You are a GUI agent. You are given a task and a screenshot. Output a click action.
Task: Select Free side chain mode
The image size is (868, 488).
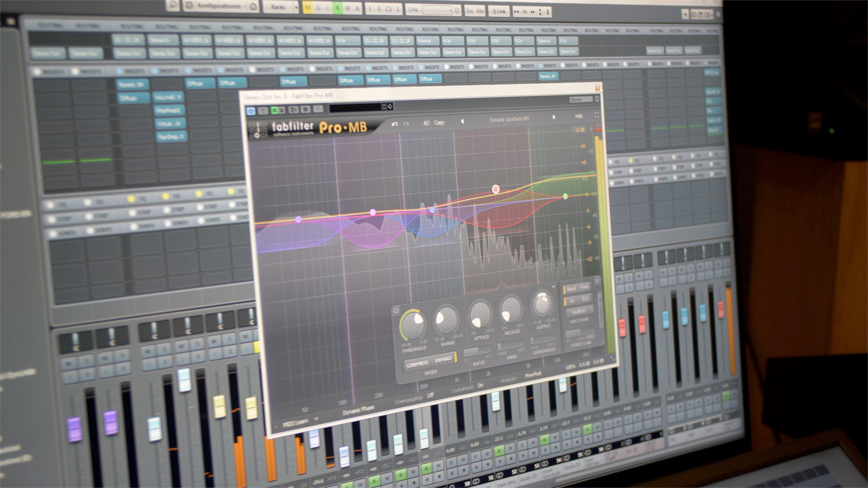(x=585, y=287)
